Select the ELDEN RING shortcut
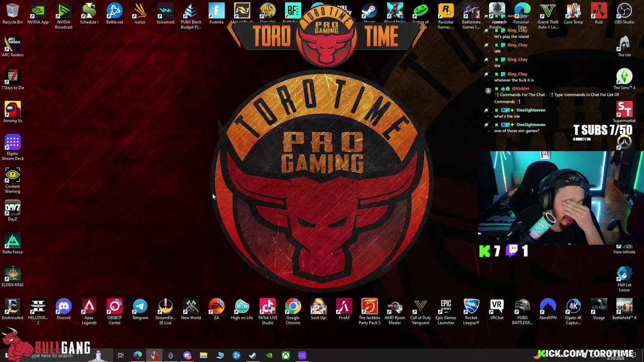 [x=13, y=277]
